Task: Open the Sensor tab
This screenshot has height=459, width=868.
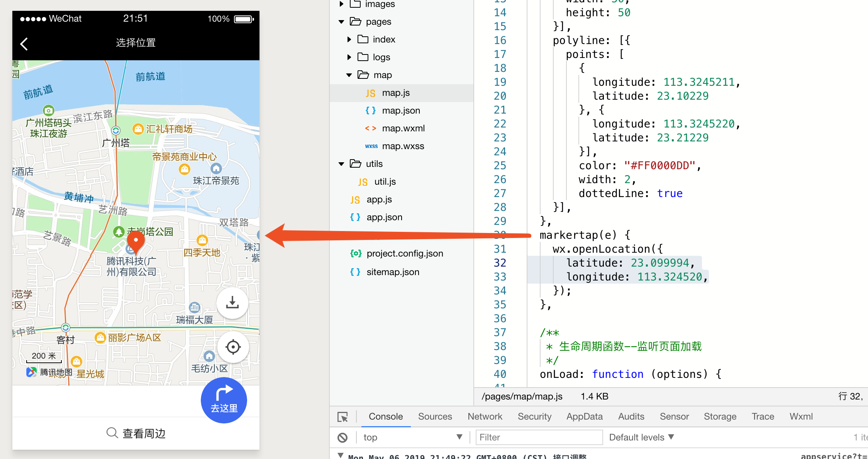Action: (674, 416)
